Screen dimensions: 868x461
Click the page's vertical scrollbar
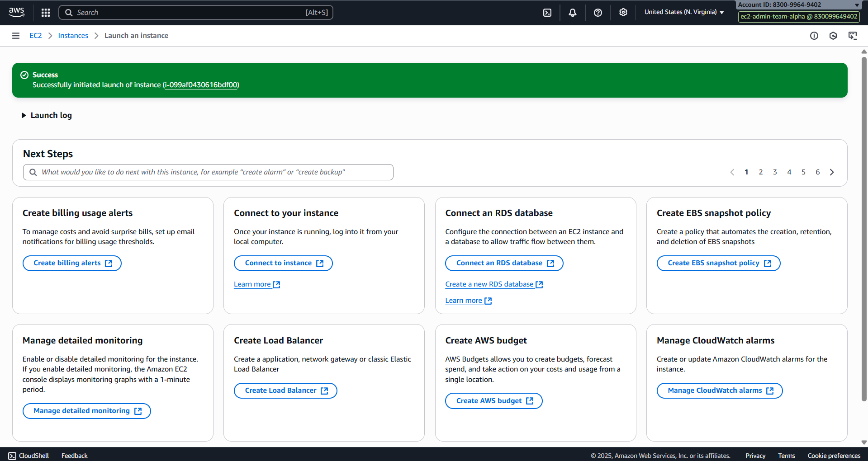pyautogui.click(x=864, y=226)
